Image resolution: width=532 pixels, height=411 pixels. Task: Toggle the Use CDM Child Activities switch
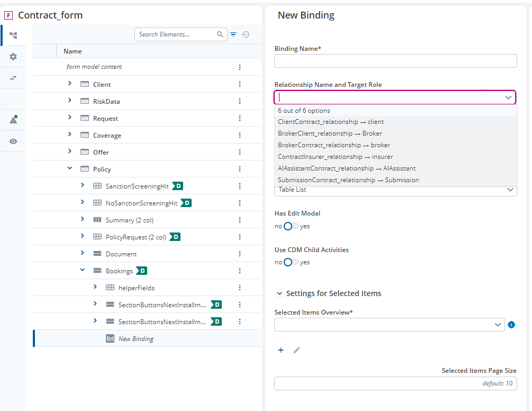click(291, 262)
